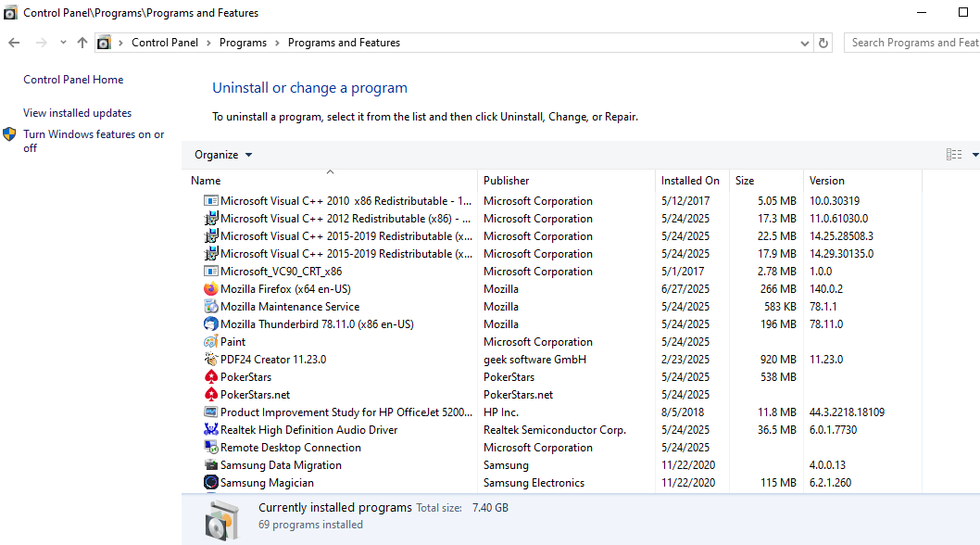
Task: Click Samsung Data Migration icon
Action: coord(210,465)
